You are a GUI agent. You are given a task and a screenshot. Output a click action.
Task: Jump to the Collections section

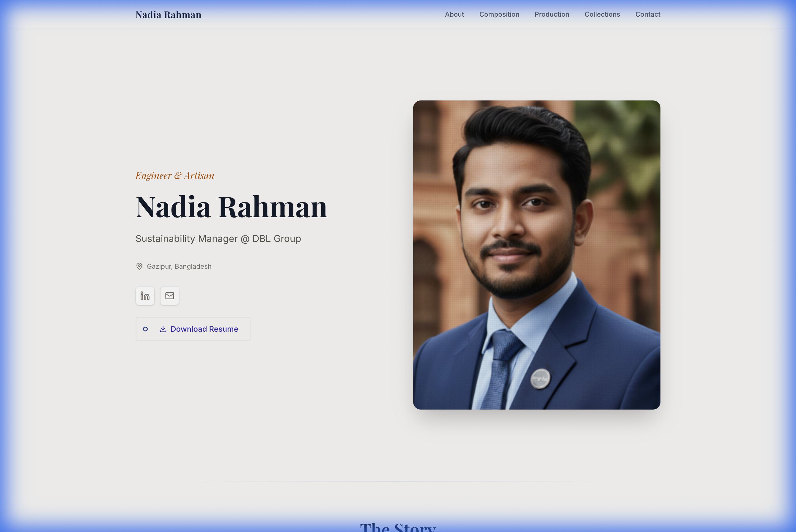[602, 14]
